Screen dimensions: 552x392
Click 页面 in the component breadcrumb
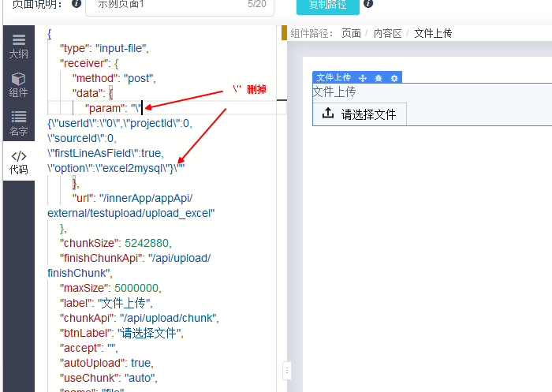click(x=351, y=33)
